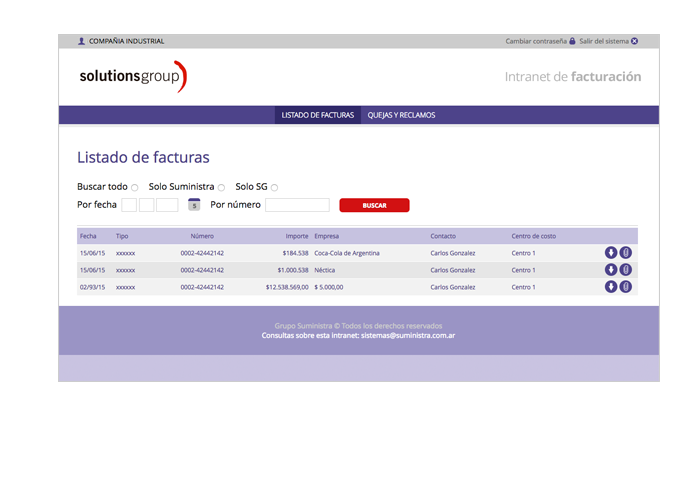Click the Listado de facturas heading
Screen dimensions: 700x500
pos(143,157)
